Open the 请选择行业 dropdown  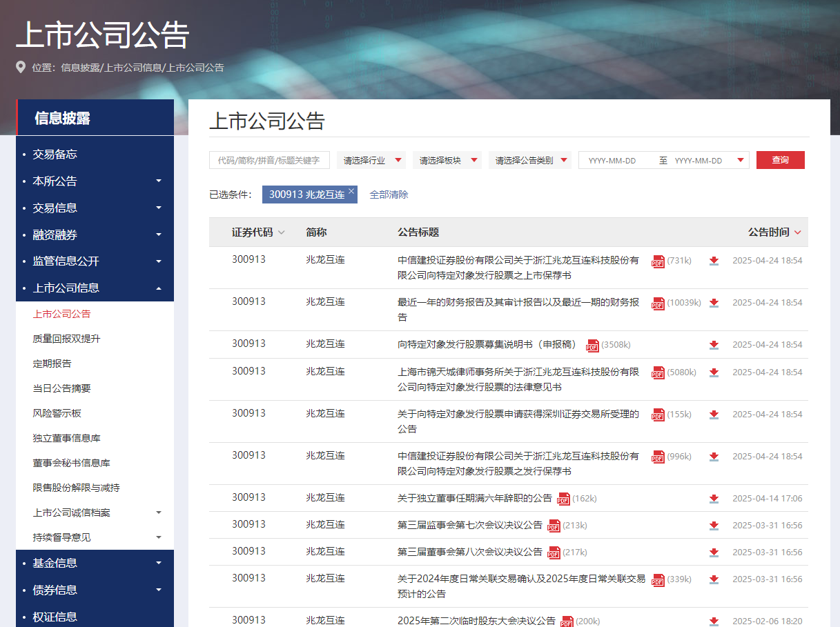point(371,160)
